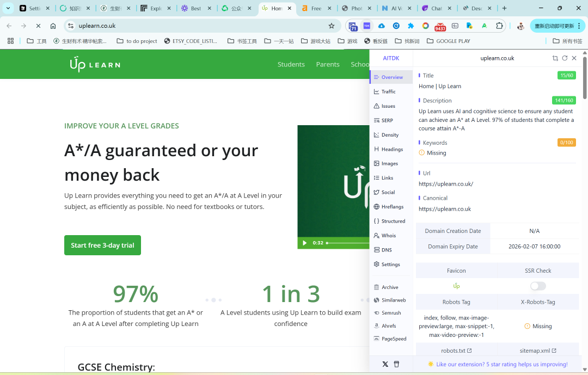
Task: Click the PageSpeed icon
Action: (x=377, y=339)
